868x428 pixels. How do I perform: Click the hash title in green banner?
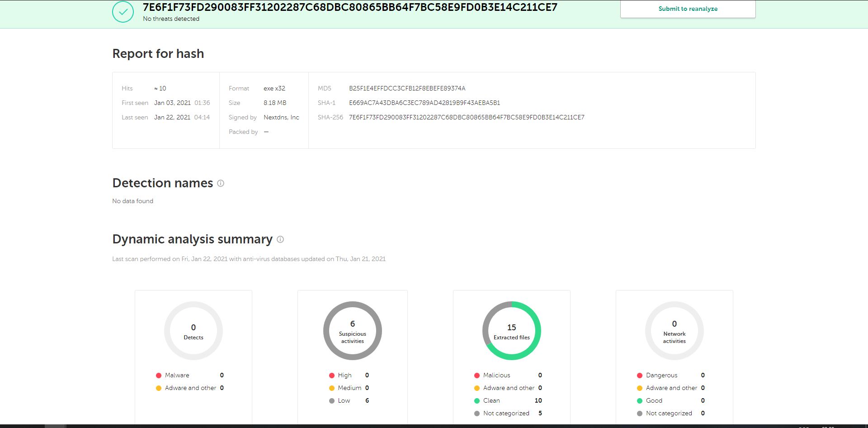(x=350, y=7)
